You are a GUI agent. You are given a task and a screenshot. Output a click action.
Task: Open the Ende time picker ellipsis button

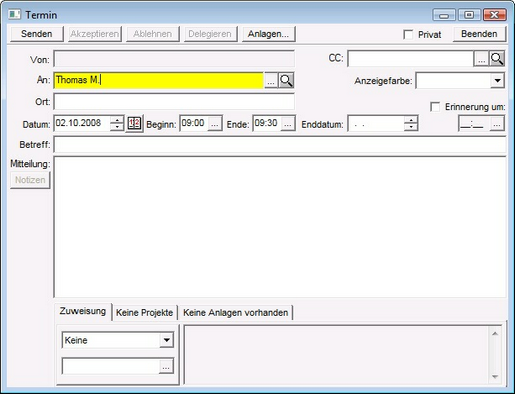point(288,124)
